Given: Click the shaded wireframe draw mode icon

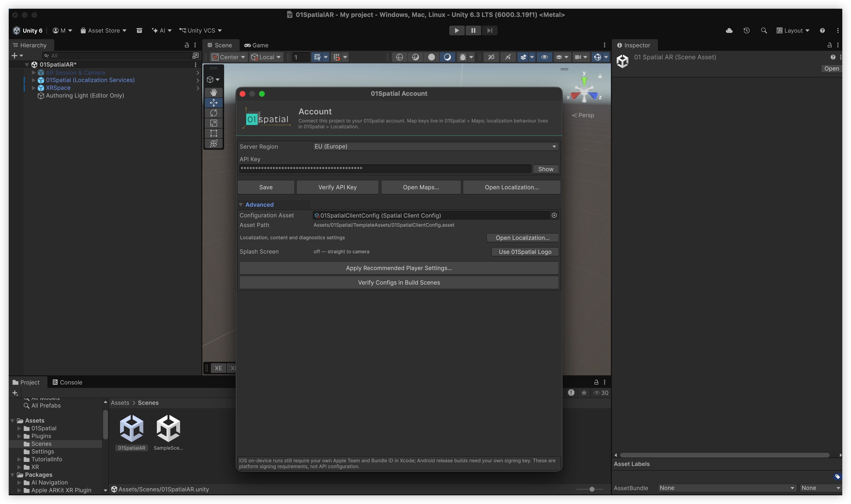Looking at the screenshot, I should [415, 57].
